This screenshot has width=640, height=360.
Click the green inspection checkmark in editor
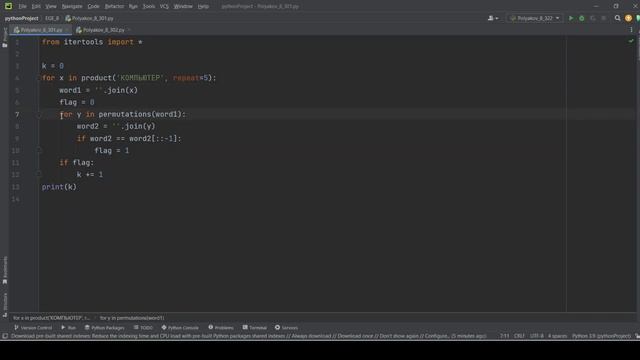[631, 41]
